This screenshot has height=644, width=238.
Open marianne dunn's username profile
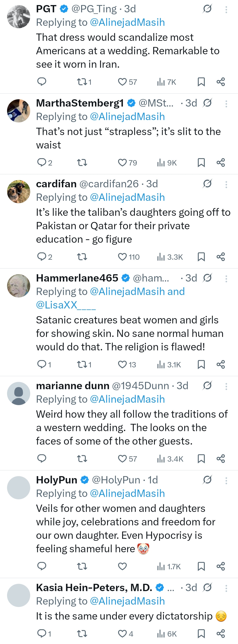[140, 386]
